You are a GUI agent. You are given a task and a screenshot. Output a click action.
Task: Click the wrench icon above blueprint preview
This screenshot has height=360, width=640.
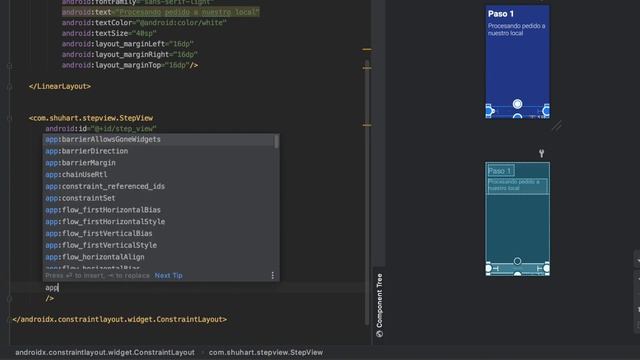click(x=541, y=153)
